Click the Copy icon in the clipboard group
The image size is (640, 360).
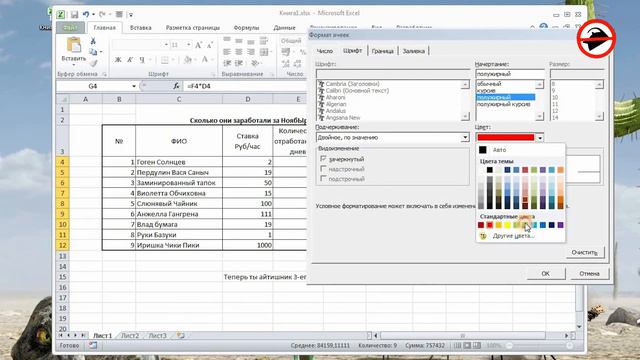(93, 52)
